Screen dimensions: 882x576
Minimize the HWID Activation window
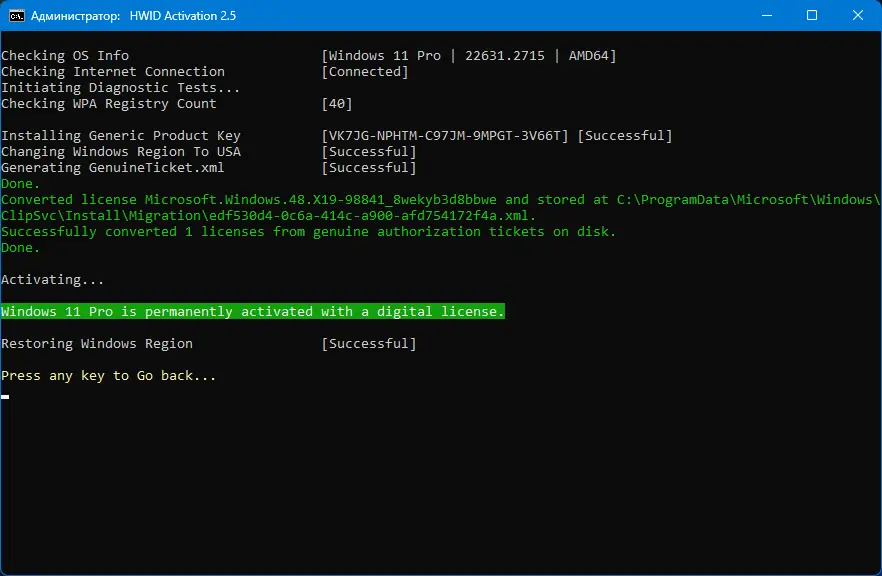coord(765,16)
